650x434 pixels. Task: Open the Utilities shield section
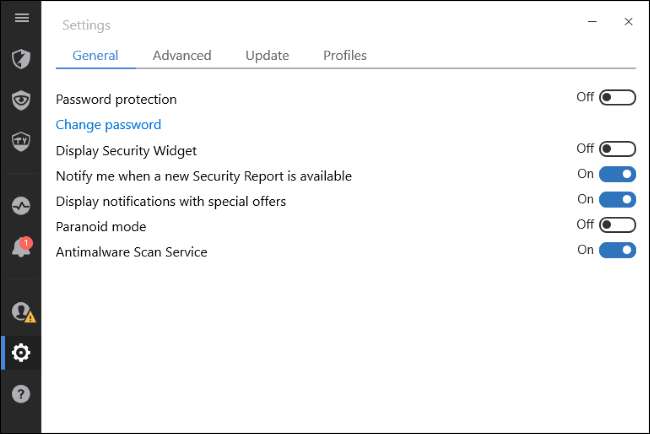pos(21,141)
